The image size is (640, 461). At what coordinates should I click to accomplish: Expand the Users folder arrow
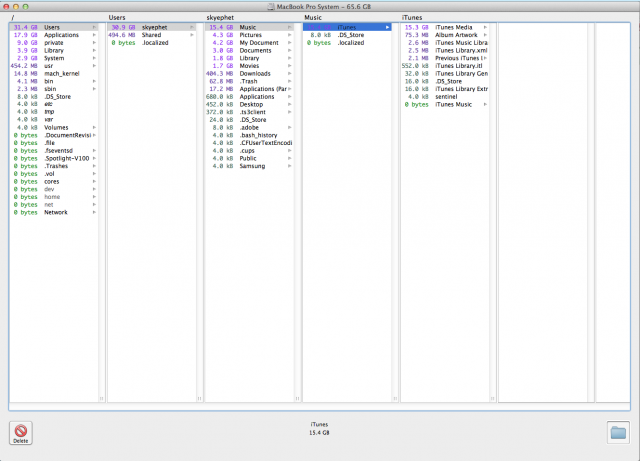pos(94,27)
